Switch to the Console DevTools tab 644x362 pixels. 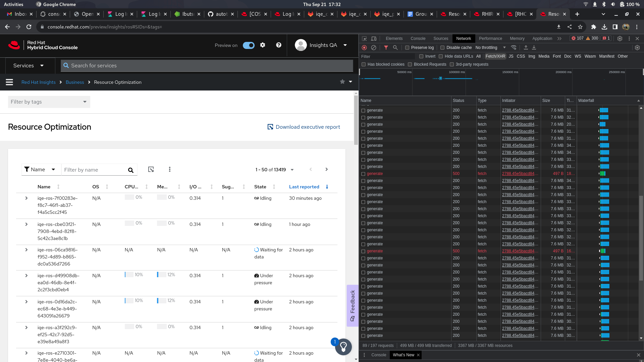coord(418,39)
